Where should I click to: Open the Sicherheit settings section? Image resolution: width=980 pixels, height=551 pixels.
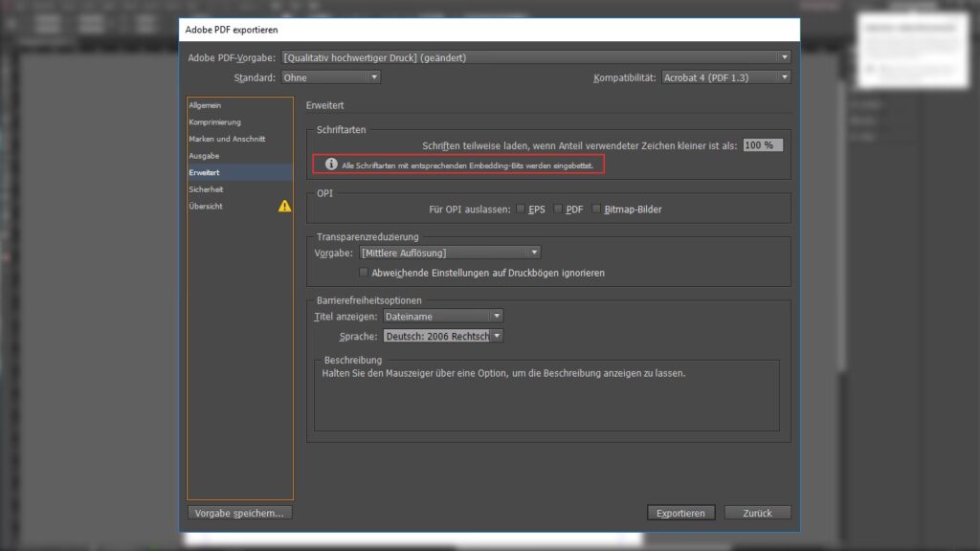pos(206,189)
